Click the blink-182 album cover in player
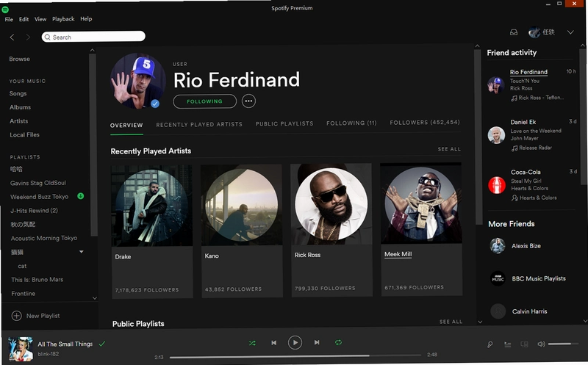 coord(21,349)
